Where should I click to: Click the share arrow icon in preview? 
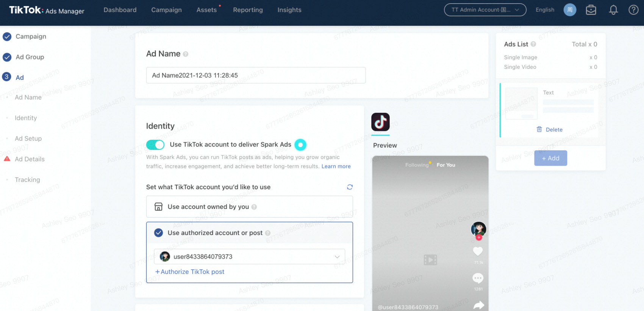479,305
